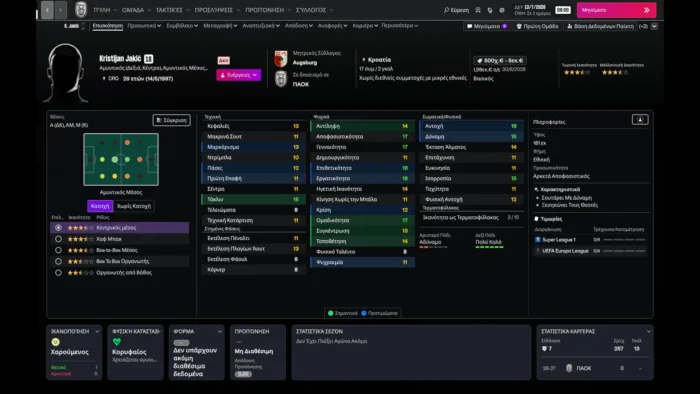700x394 pixels.
Task: Toggle the Σημαντικά green legend
Action: point(342,313)
